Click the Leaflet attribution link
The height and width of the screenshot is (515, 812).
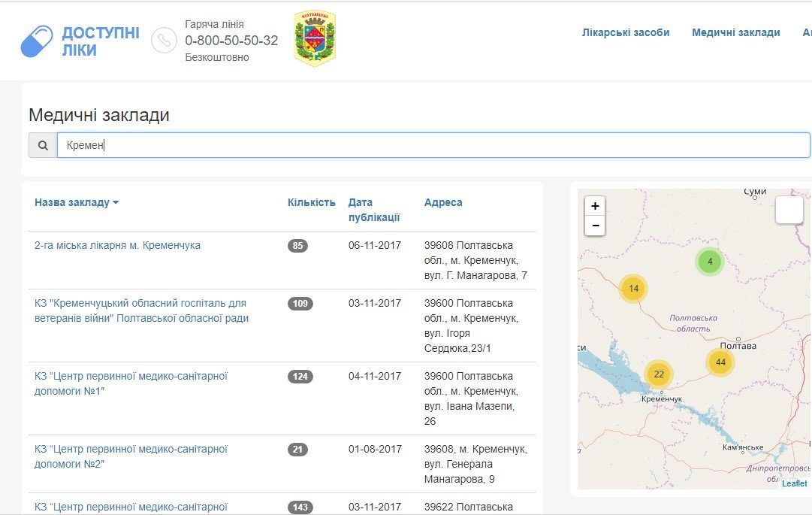point(794,483)
